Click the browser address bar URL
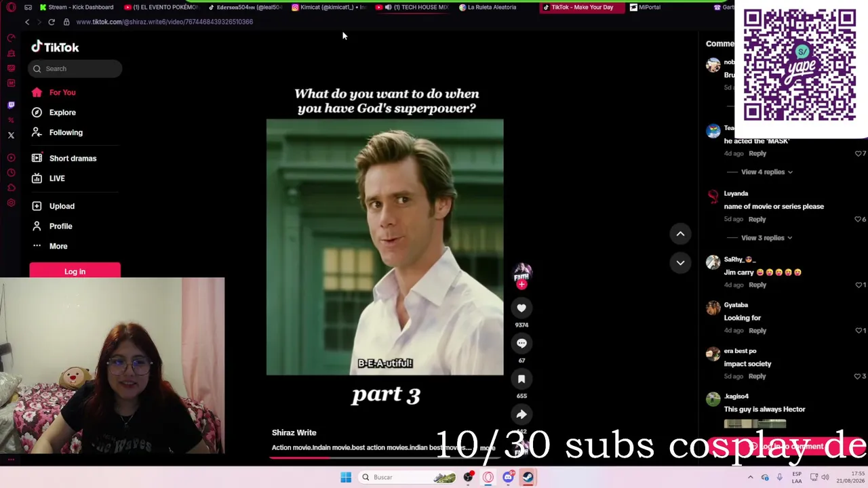This screenshot has height=488, width=868. pos(165,22)
